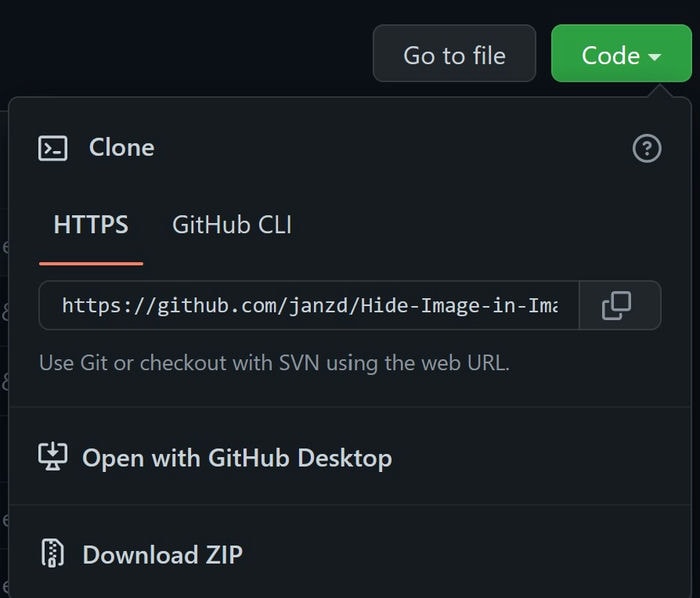Toggle the green Code dropdown button
This screenshot has height=598, width=700.
pos(621,54)
